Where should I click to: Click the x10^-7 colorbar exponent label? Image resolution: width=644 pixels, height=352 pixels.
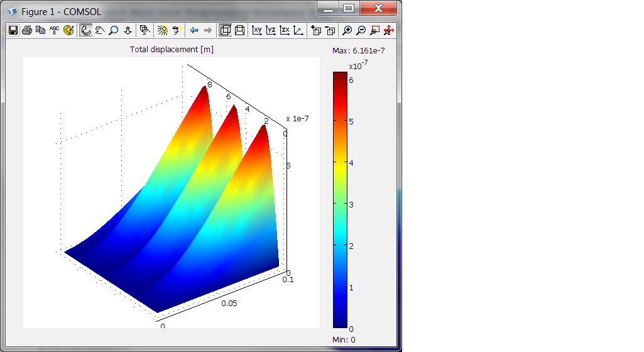(x=358, y=65)
